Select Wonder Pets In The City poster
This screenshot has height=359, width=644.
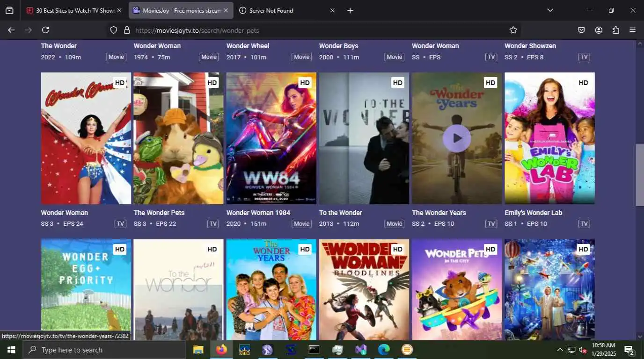pos(457,290)
